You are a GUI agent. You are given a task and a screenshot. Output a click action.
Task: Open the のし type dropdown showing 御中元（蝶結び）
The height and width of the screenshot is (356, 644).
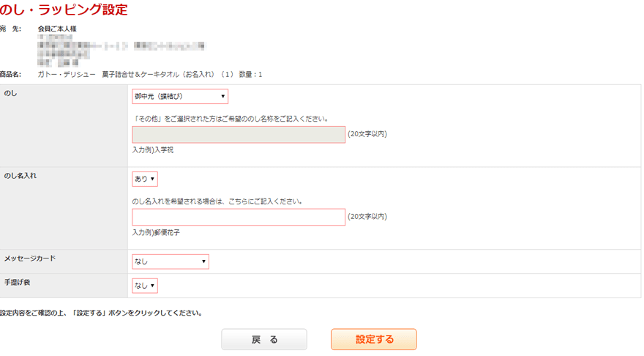click(x=179, y=97)
